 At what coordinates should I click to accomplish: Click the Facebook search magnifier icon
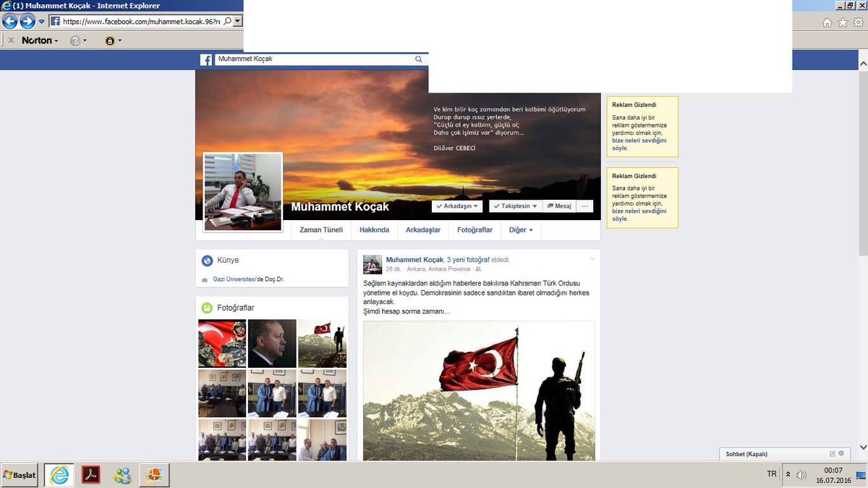(x=419, y=59)
